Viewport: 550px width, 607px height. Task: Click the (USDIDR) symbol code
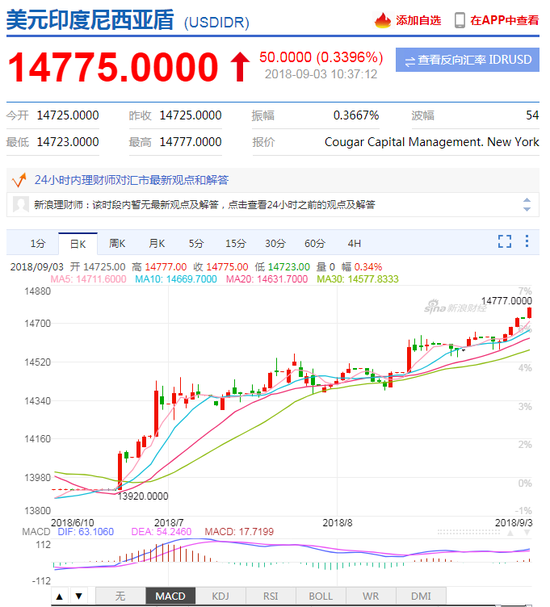(x=216, y=22)
